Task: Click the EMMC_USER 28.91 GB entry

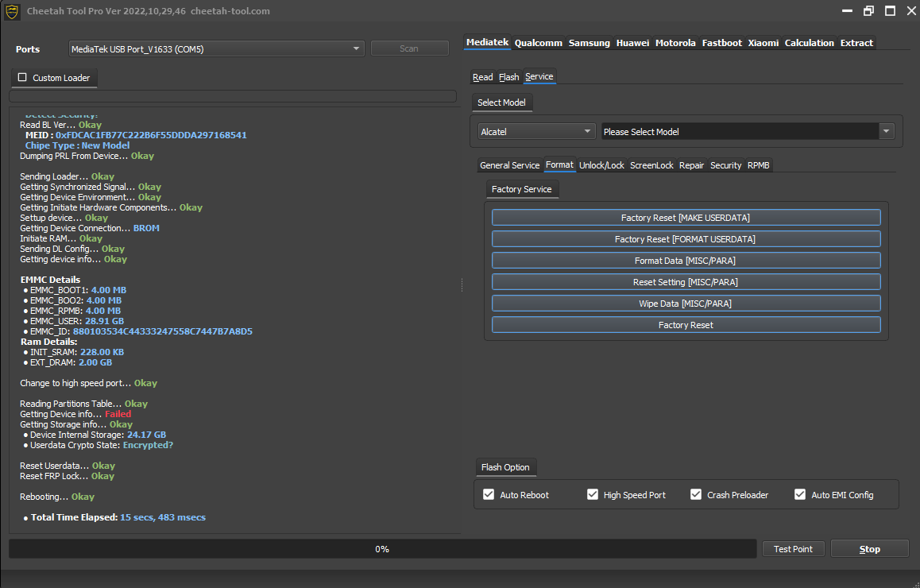Action: (x=73, y=321)
